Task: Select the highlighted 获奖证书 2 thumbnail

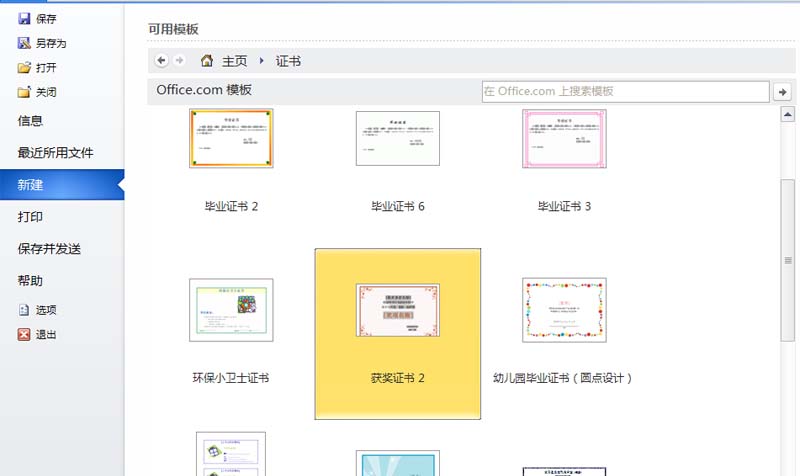Action: tap(398, 310)
